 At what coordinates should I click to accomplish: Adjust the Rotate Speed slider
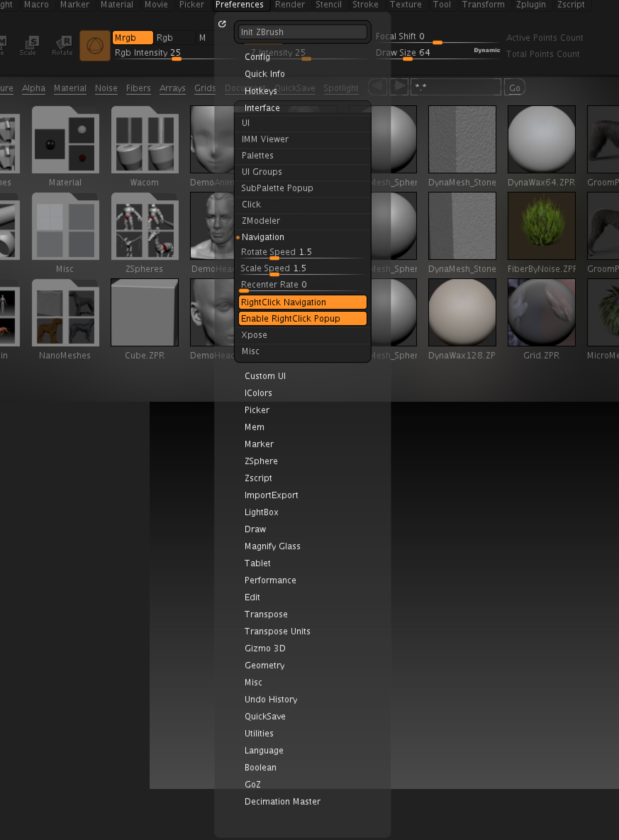[x=302, y=253]
